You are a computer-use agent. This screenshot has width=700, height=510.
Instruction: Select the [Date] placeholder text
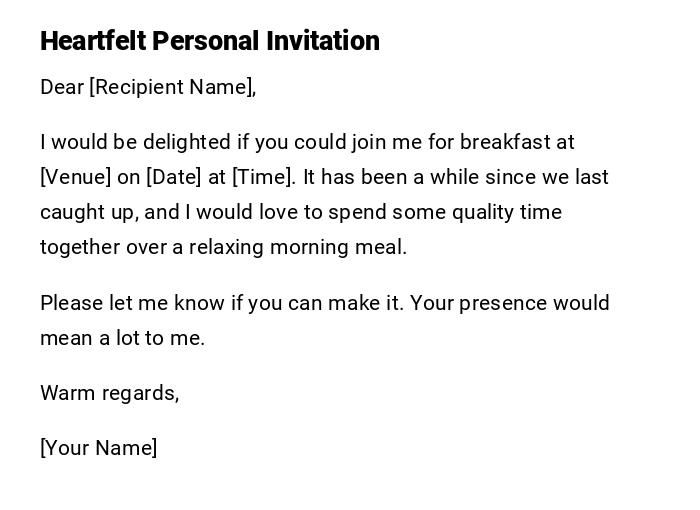[174, 177]
